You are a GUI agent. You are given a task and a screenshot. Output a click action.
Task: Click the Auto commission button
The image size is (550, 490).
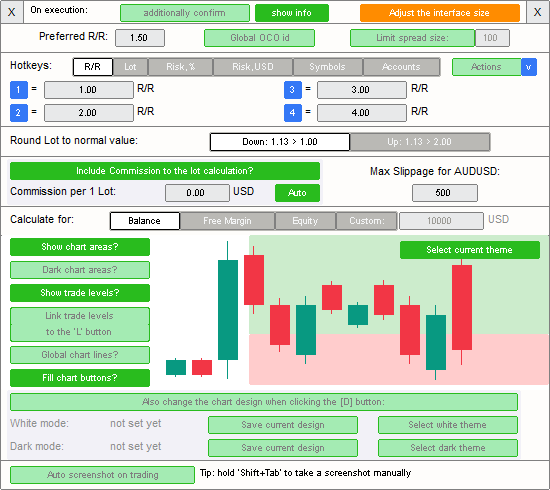[x=297, y=193]
